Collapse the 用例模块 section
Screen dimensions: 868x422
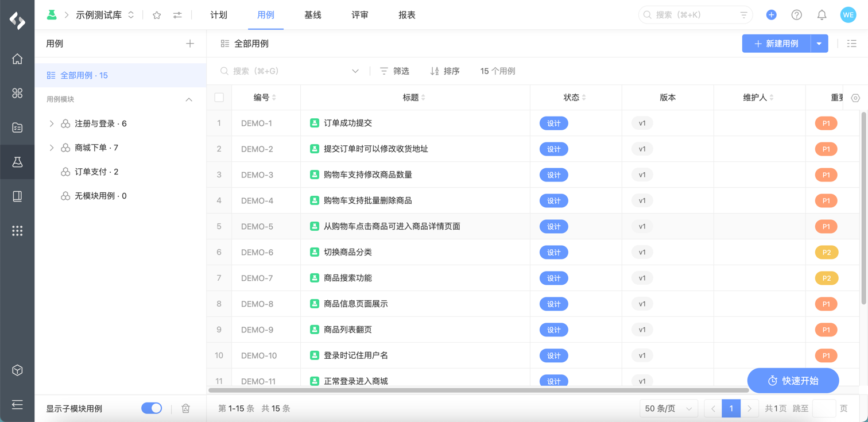189,99
